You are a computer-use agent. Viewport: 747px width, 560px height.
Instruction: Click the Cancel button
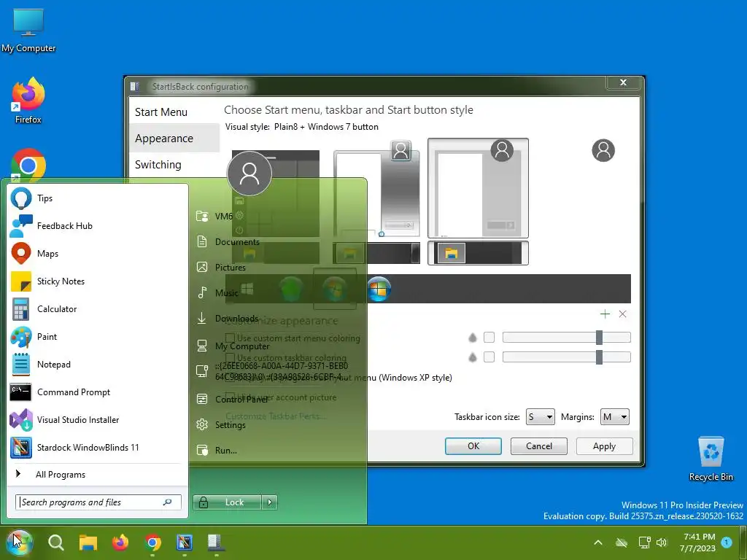pyautogui.click(x=539, y=446)
